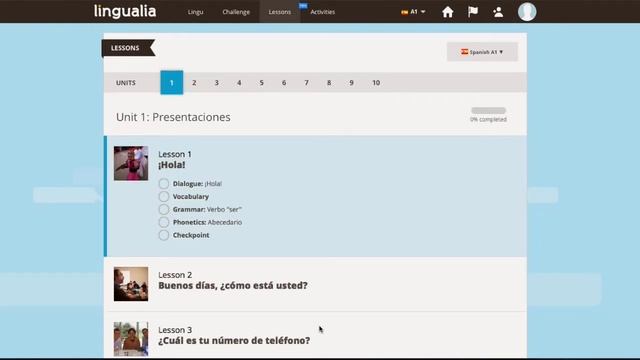Image resolution: width=640 pixels, height=360 pixels.
Task: Click the Lesson 1 thumbnail image
Action: point(131,163)
